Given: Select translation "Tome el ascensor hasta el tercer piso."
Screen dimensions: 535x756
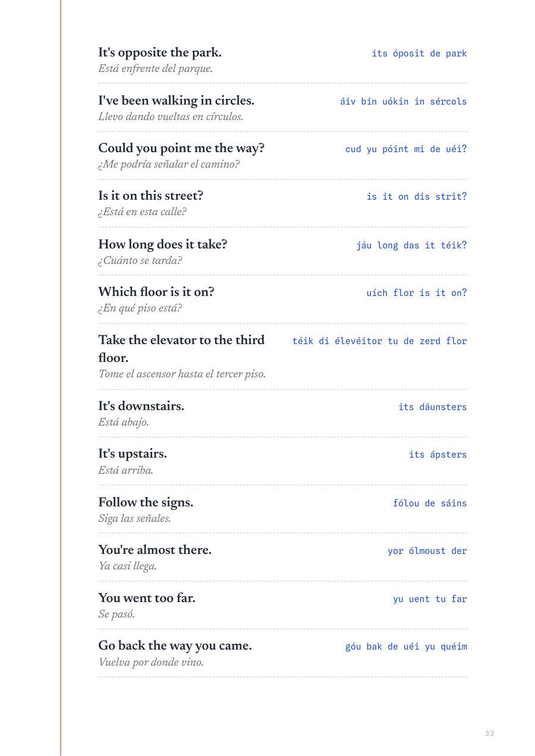Looking at the screenshot, I should [182, 374].
